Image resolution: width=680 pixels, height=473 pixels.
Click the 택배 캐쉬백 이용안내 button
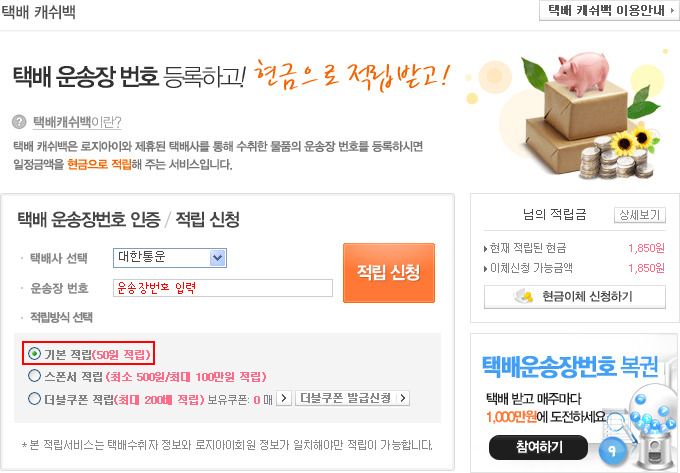(x=609, y=10)
